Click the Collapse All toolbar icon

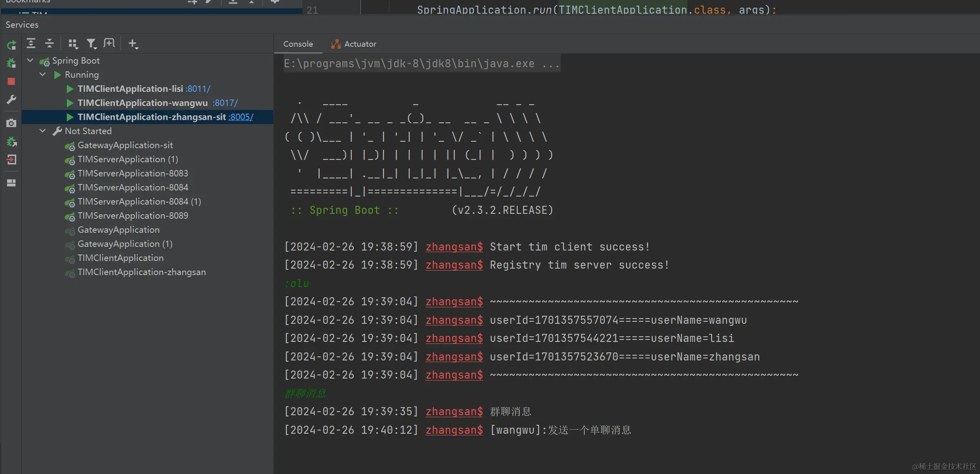pyautogui.click(x=50, y=43)
